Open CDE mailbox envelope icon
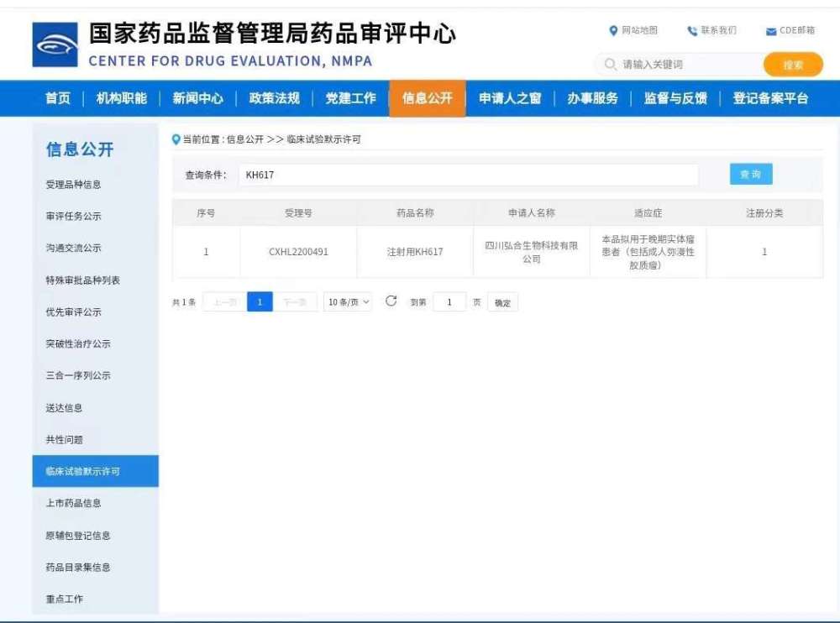 coord(771,32)
